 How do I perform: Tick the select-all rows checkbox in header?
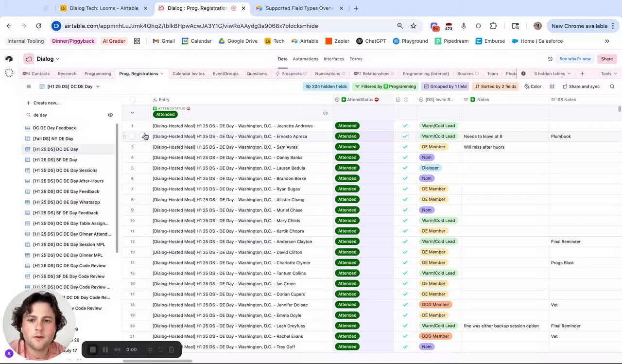click(x=132, y=100)
